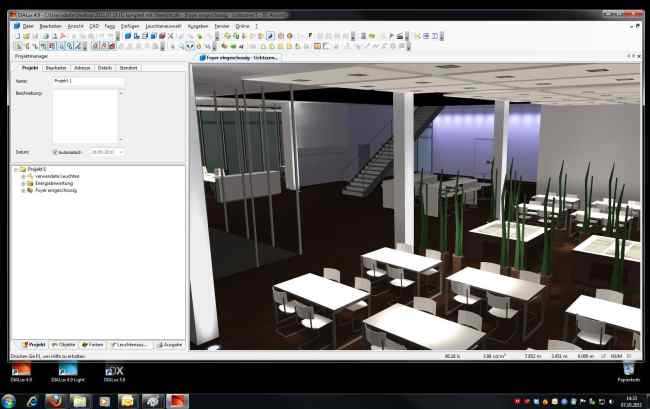The height and width of the screenshot is (409, 650).
Task: Open the DIALux 4.9 Light desktop shortcut
Action: (68, 373)
